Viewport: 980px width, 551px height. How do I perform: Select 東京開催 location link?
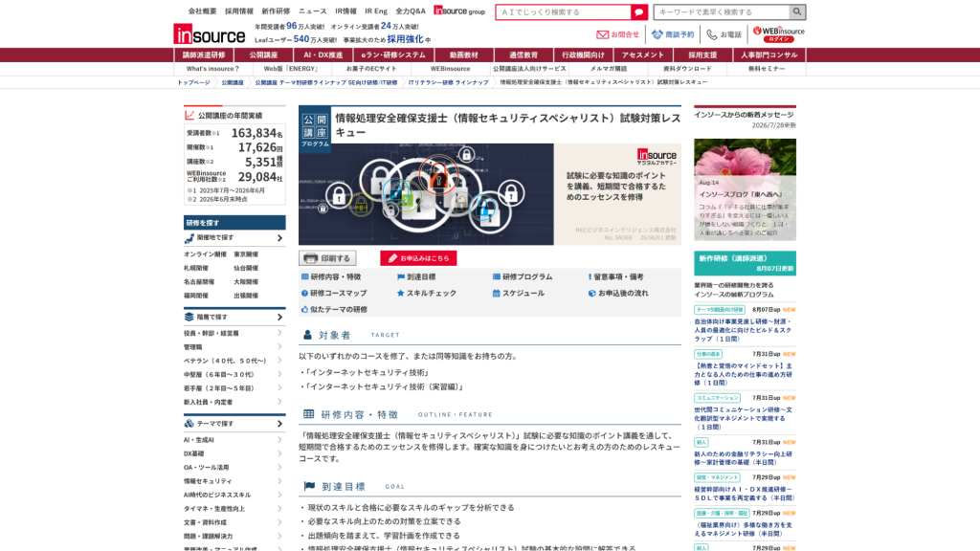click(x=246, y=254)
